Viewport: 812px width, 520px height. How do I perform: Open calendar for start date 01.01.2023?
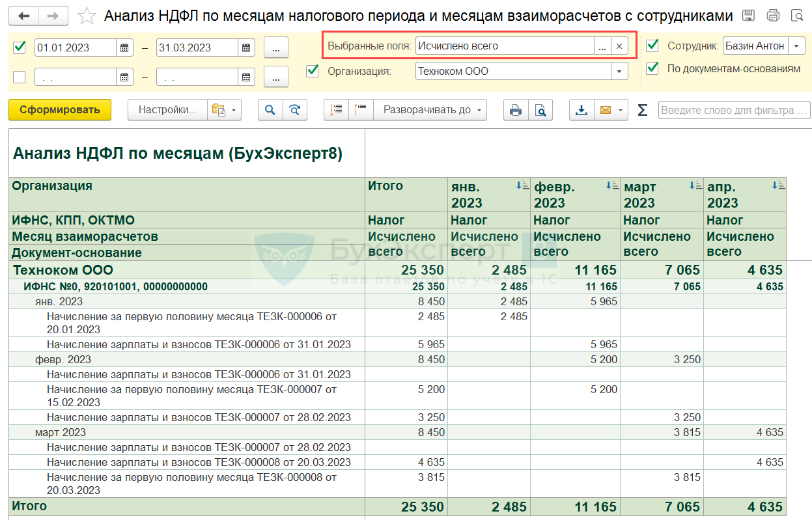[124, 48]
